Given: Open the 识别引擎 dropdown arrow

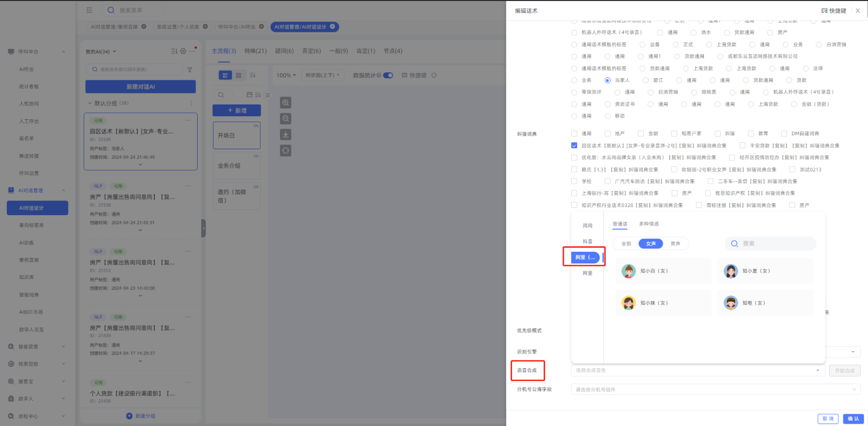Looking at the screenshot, I should [853, 352].
